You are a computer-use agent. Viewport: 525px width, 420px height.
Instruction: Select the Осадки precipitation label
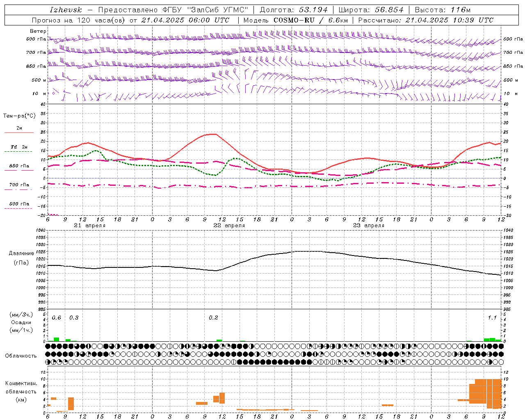tap(21, 322)
